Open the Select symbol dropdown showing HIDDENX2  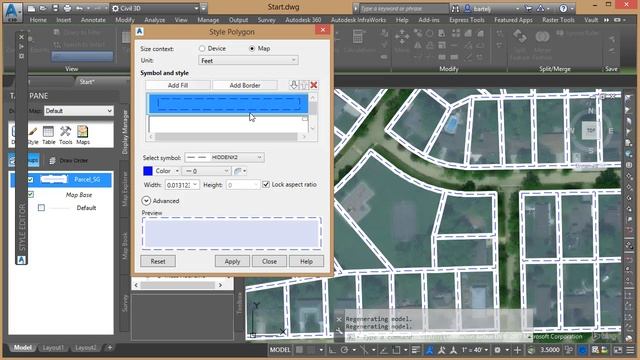coord(224,157)
